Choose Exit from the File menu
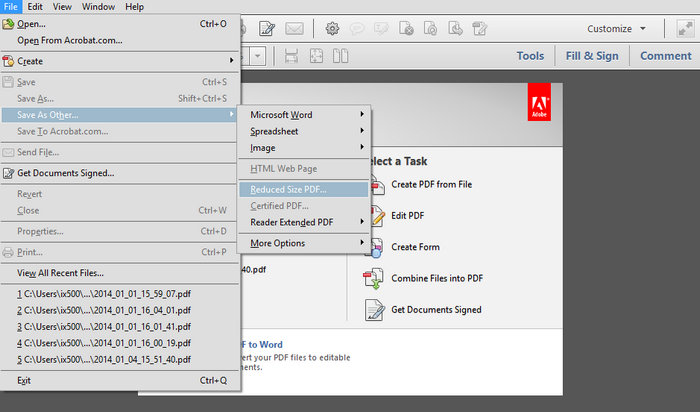 (120, 380)
